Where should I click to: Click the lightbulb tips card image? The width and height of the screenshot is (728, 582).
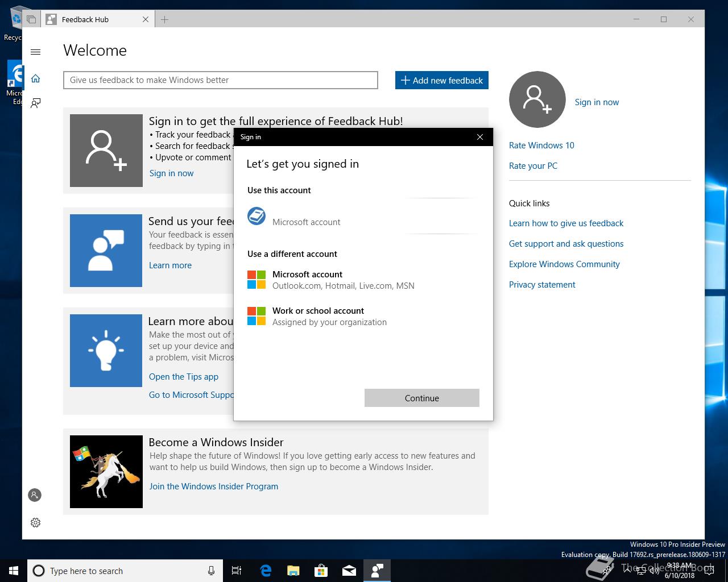(x=106, y=351)
